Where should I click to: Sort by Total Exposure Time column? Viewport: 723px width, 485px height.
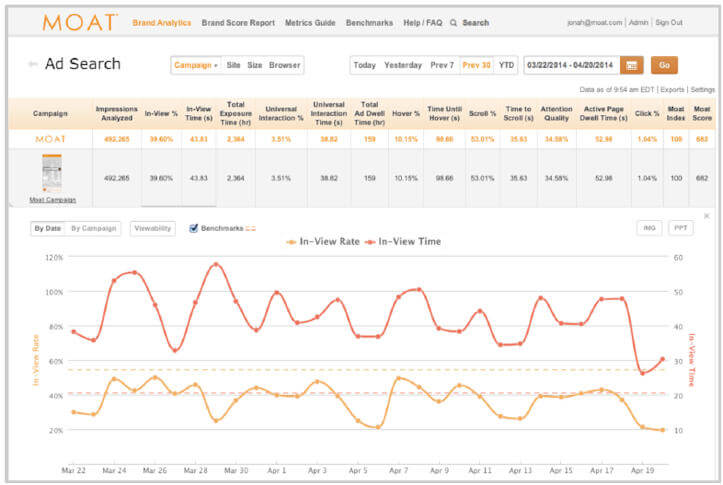pyautogui.click(x=236, y=113)
